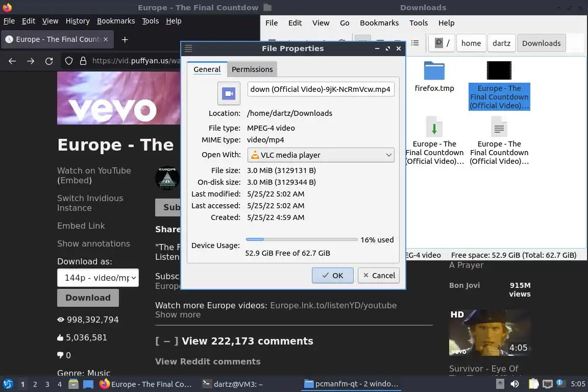Viewport: 588px width, 392px height.
Task: Switch to the Permissions tab
Action: (252, 69)
